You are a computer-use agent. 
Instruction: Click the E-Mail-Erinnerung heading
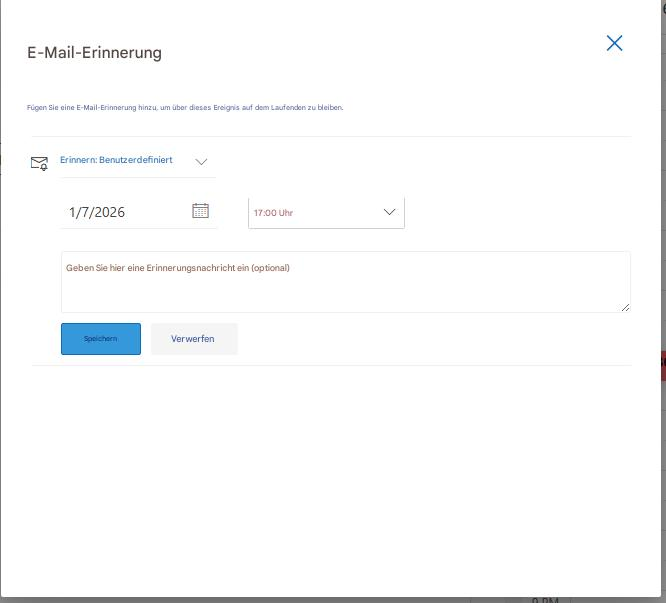[x=94, y=53]
